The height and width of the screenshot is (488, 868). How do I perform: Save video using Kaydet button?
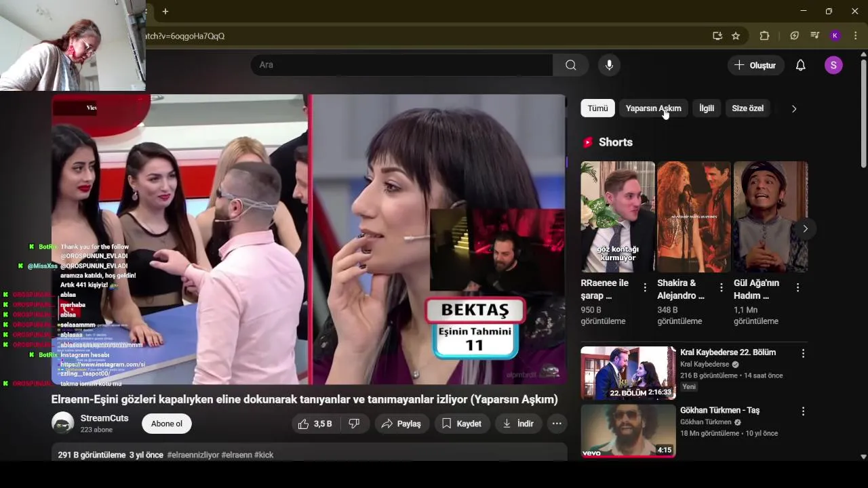462,424
